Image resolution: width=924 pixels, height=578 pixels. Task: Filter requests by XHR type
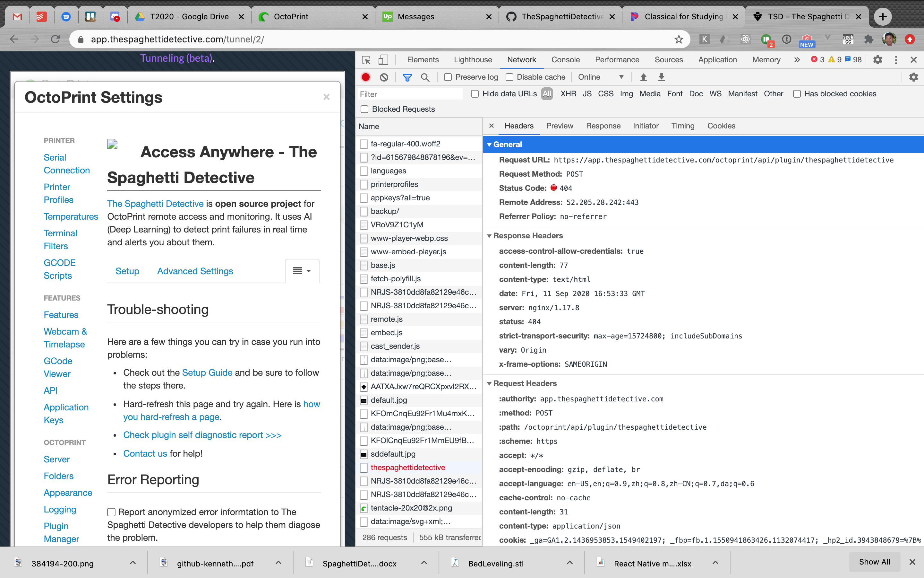click(568, 94)
